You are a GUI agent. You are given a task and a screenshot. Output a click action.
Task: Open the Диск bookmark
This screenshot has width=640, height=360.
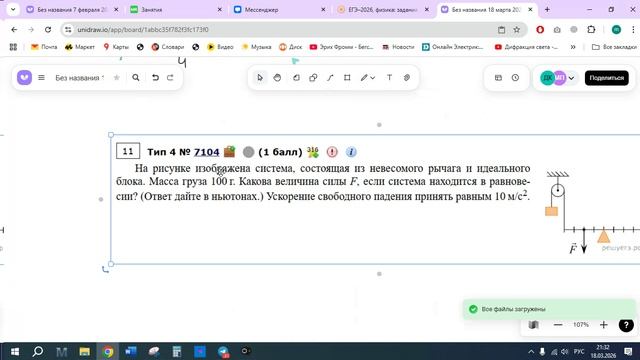pyautogui.click(x=291, y=47)
